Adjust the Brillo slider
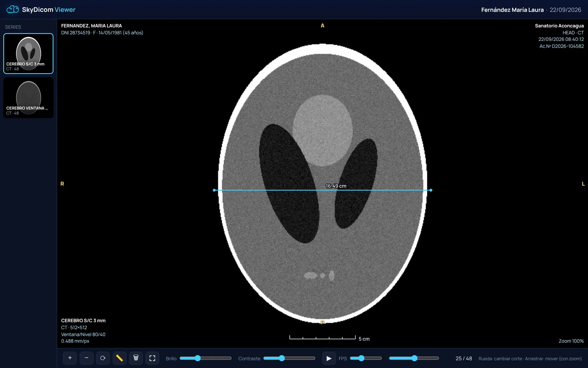This screenshot has height=368, width=588. point(205,358)
